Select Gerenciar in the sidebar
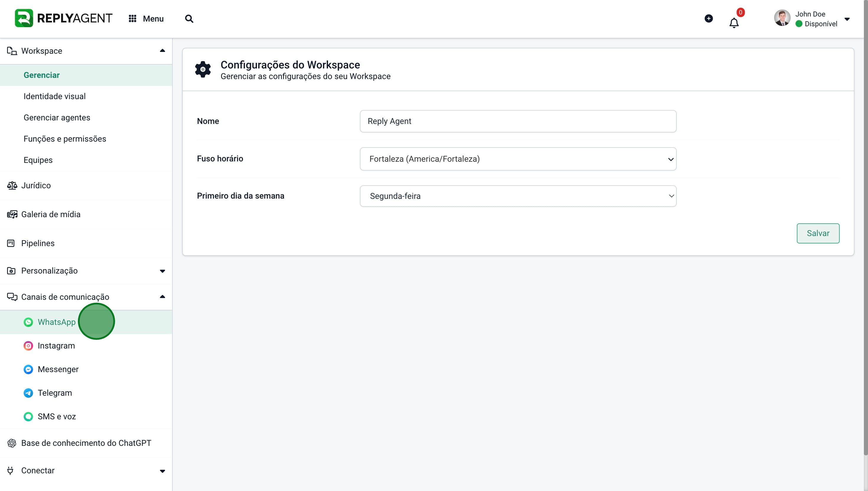Screen dimensions: 868x491 point(86,75)
